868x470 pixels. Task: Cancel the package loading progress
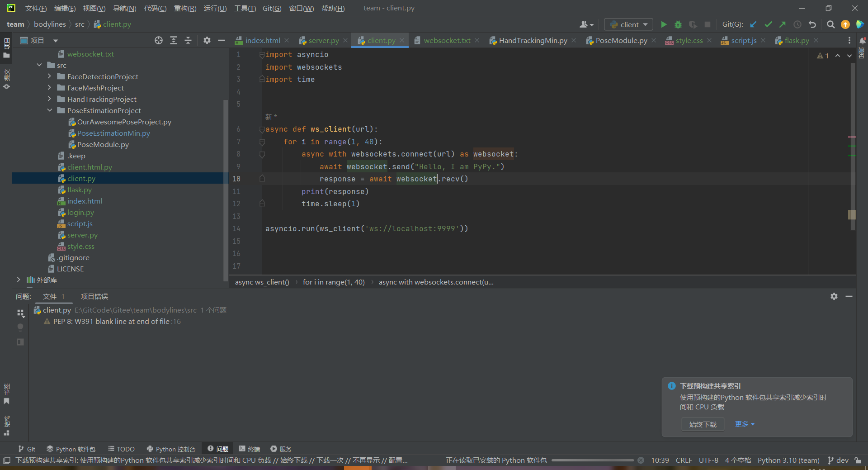click(x=641, y=460)
